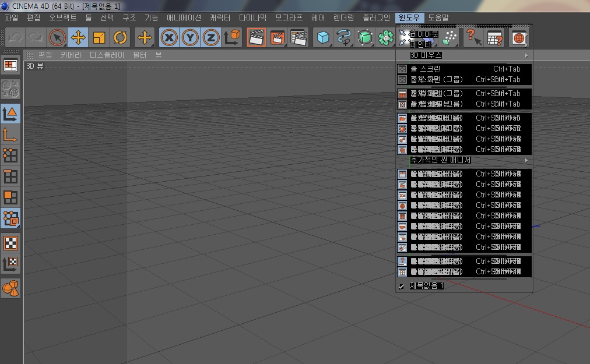Switch to Polygons mode in left palette

[x=10, y=197]
